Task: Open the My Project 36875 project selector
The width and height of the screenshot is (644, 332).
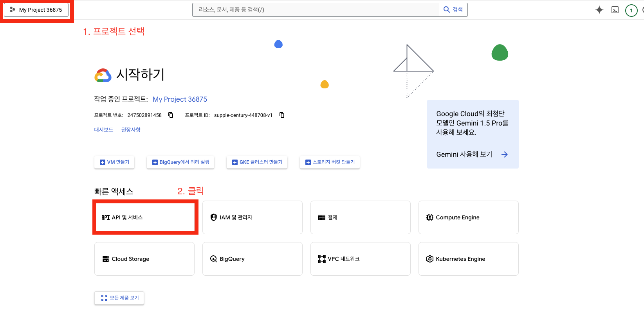Action: 36,10
